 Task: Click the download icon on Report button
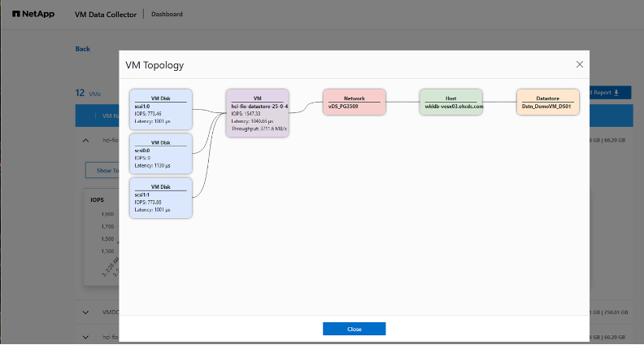click(x=616, y=93)
